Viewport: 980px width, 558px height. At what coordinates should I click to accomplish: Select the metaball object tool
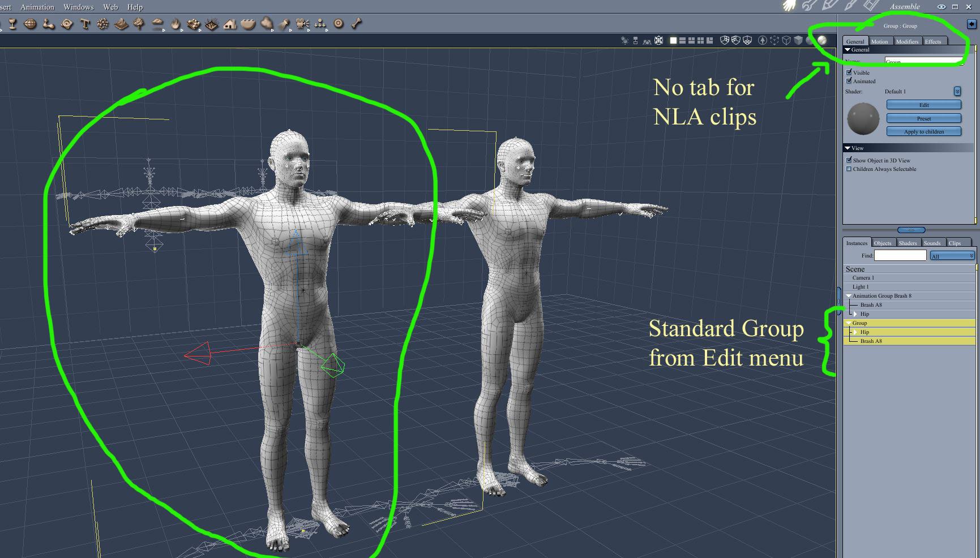pyautogui.click(x=49, y=24)
